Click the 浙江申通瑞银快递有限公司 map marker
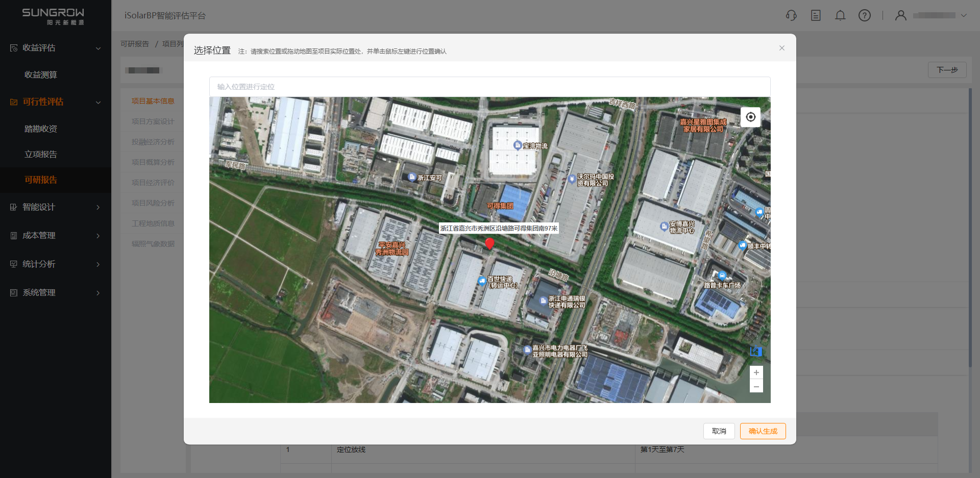This screenshot has width=980, height=478. (543, 301)
